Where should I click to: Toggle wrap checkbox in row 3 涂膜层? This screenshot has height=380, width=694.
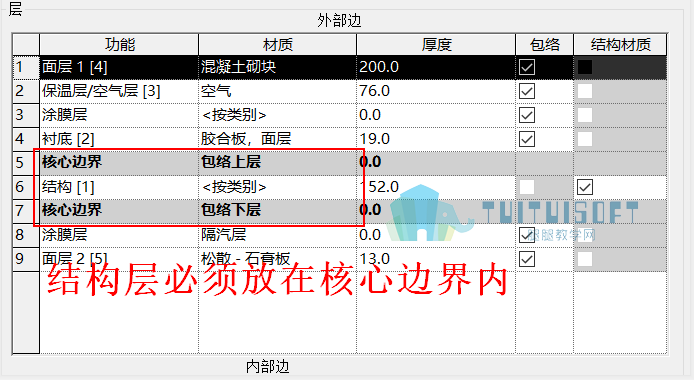coord(527,115)
